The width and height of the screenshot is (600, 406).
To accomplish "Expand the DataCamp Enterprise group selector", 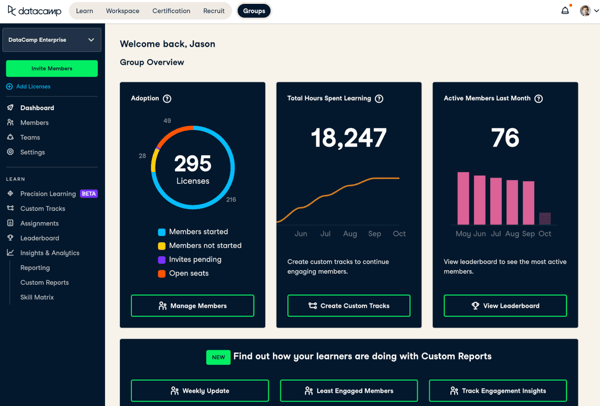I will pyautogui.click(x=52, y=40).
